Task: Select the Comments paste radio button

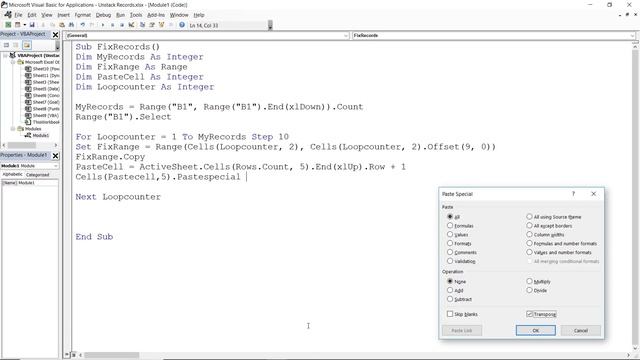Action: tap(450, 252)
